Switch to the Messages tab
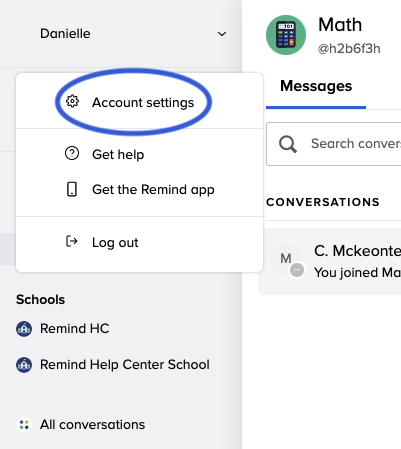401x449 pixels. point(316,86)
